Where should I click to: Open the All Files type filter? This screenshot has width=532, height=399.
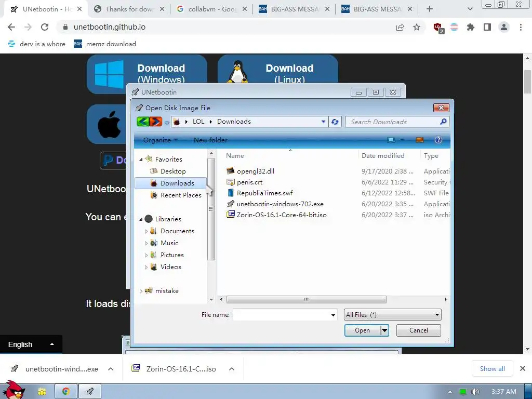coord(393,315)
